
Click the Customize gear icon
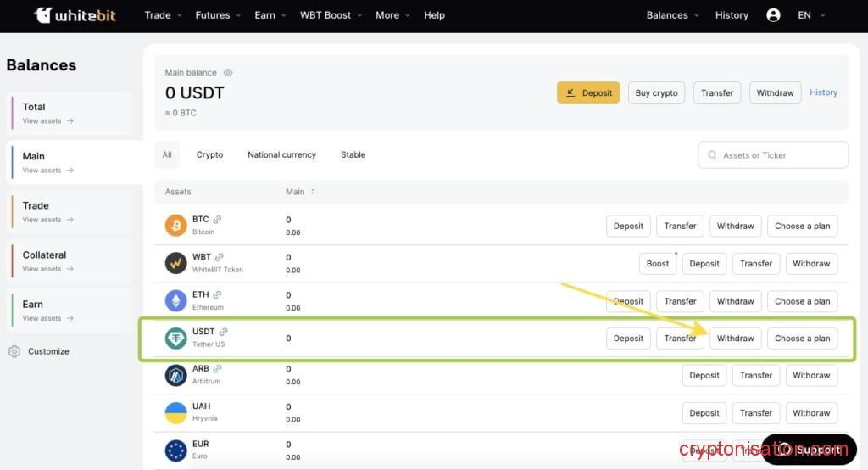(14, 351)
